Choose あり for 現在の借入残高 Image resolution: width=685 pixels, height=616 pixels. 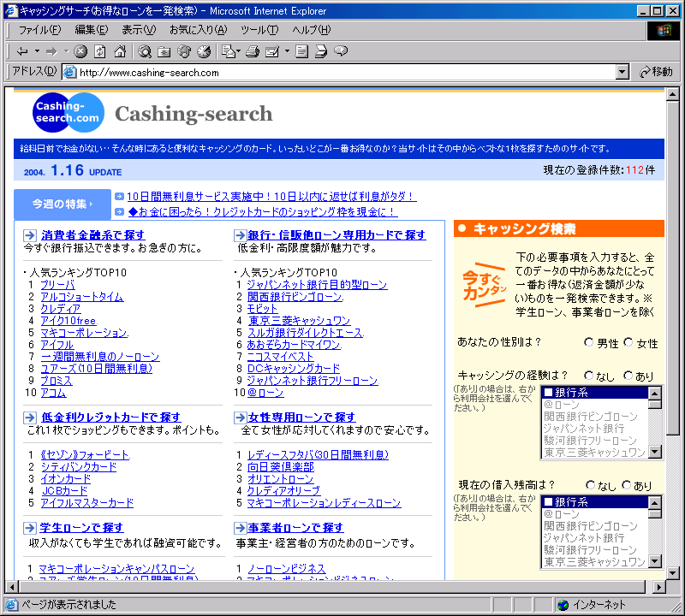click(x=627, y=485)
